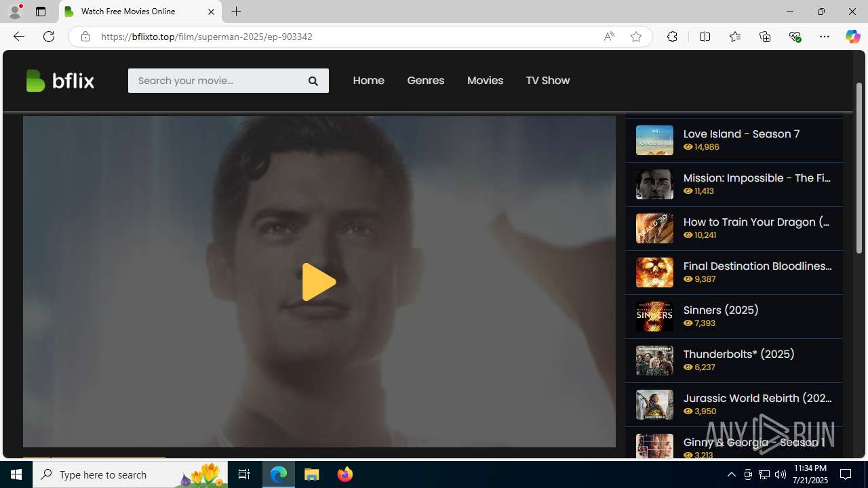View site information icon
Viewport: 868px width, 488px height.
pyautogui.click(x=85, y=37)
